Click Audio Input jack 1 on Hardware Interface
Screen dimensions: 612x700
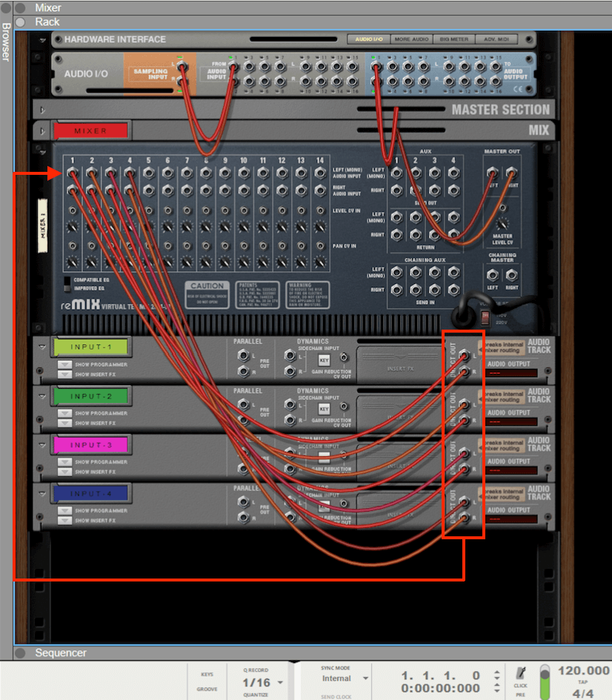[233, 67]
